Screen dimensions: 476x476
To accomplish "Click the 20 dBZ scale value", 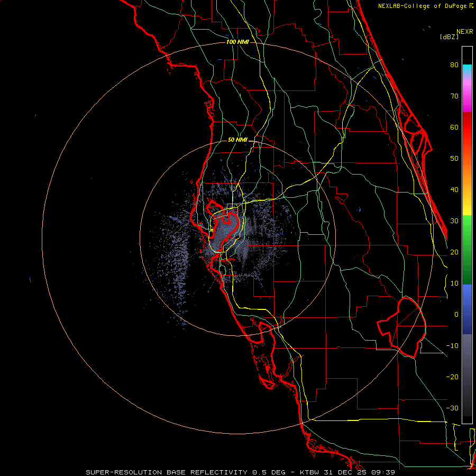I will (454, 252).
